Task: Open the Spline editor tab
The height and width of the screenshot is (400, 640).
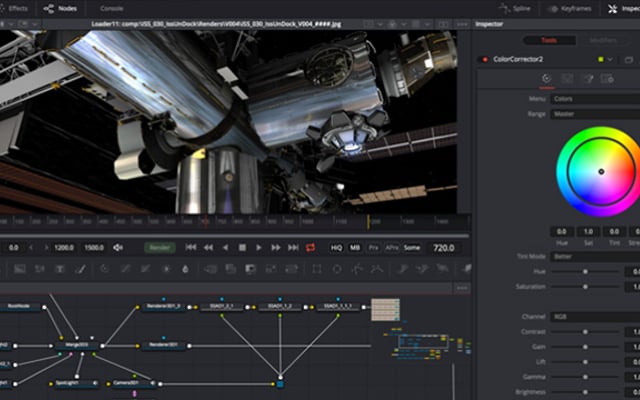Action: (515, 8)
